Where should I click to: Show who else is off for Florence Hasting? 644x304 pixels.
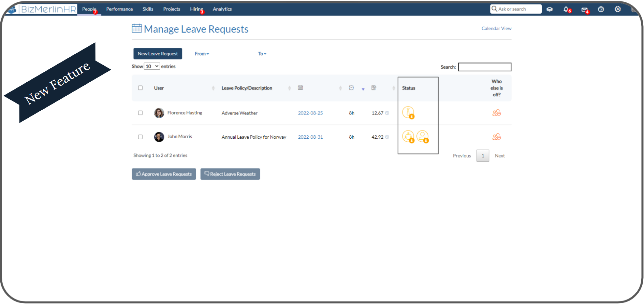[497, 113]
